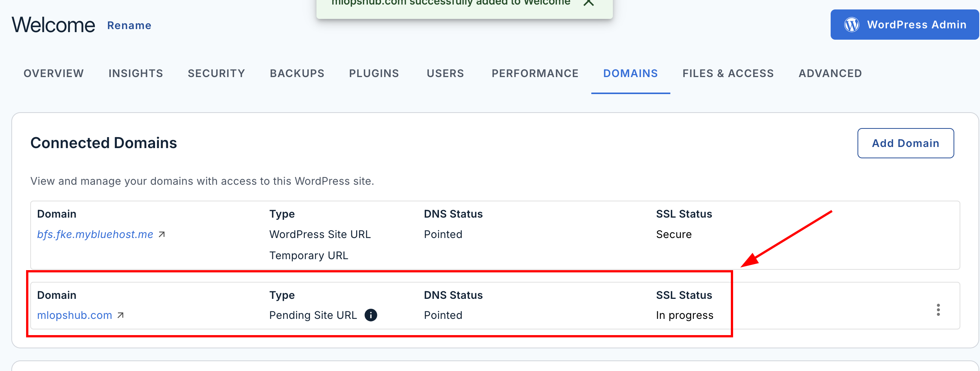Open the bfs.fke.mybluehost.me link
This screenshot has width=980, height=371.
(x=95, y=235)
